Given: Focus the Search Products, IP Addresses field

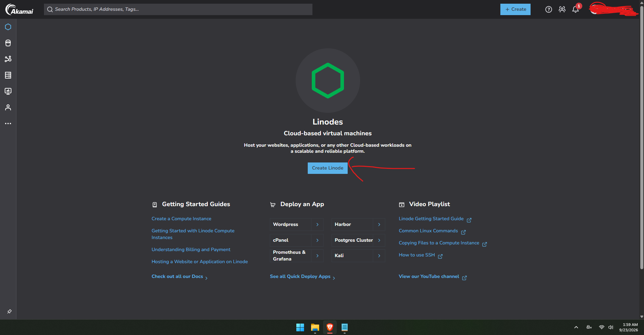Looking at the screenshot, I should [178, 9].
